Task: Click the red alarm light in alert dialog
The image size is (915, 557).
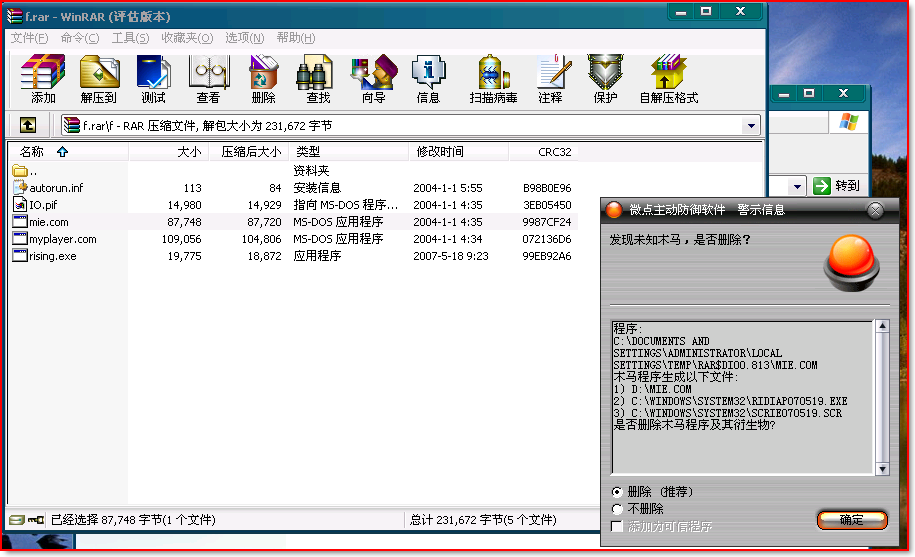Action: click(851, 262)
